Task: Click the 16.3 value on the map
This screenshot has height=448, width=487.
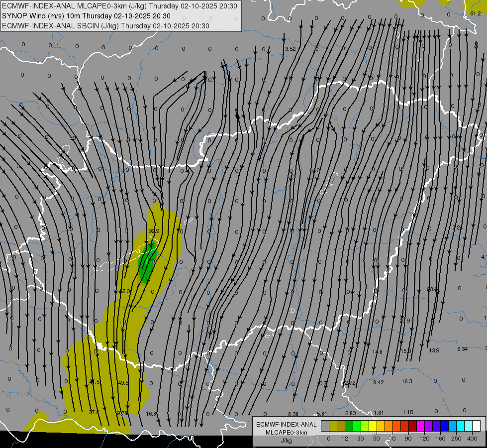Action: (406, 381)
